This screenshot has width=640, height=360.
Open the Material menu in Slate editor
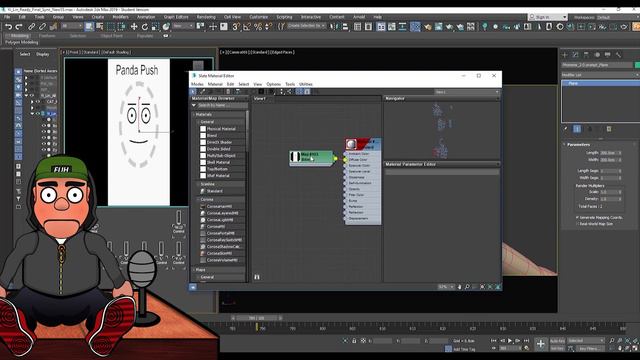215,84
